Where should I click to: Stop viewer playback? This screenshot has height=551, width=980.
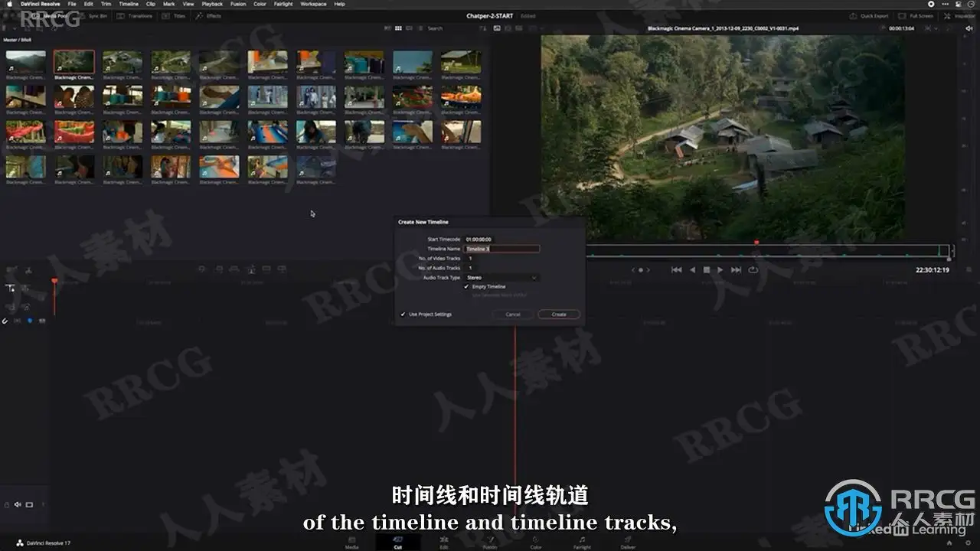707,270
